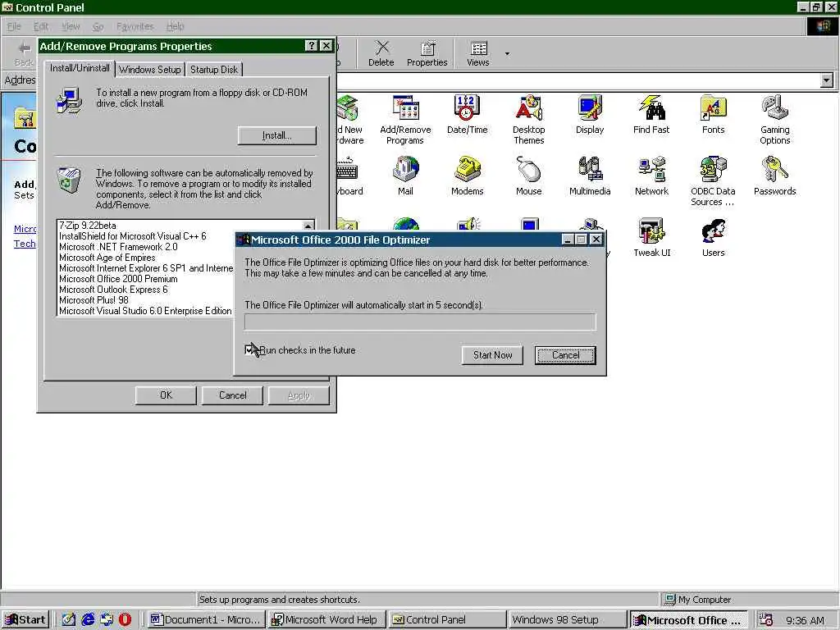The height and width of the screenshot is (630, 840).
Task: Click Cancel in Add/Remove Programs Properties
Action: click(x=232, y=395)
